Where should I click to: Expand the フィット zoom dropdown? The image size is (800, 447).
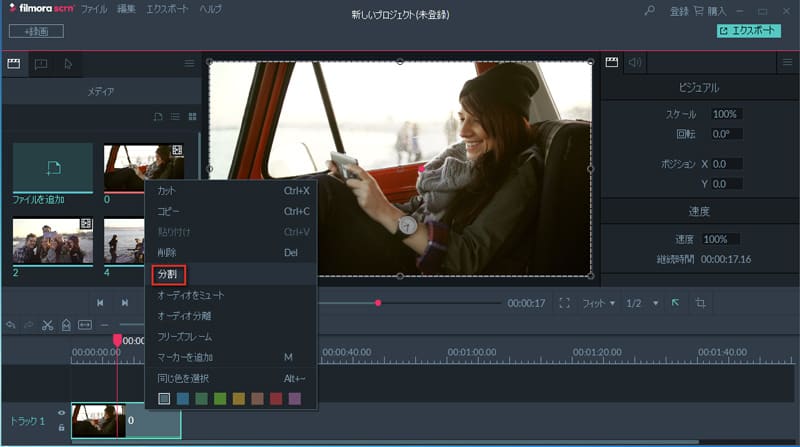point(599,302)
